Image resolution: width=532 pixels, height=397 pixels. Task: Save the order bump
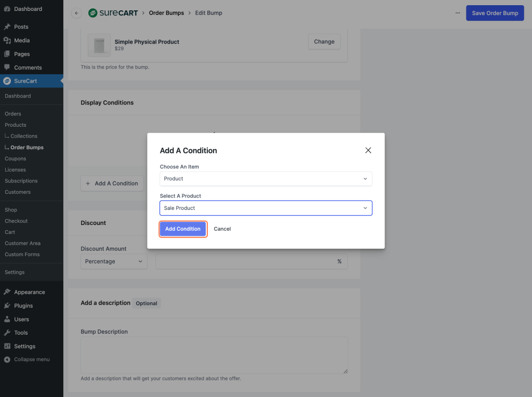tap(495, 12)
